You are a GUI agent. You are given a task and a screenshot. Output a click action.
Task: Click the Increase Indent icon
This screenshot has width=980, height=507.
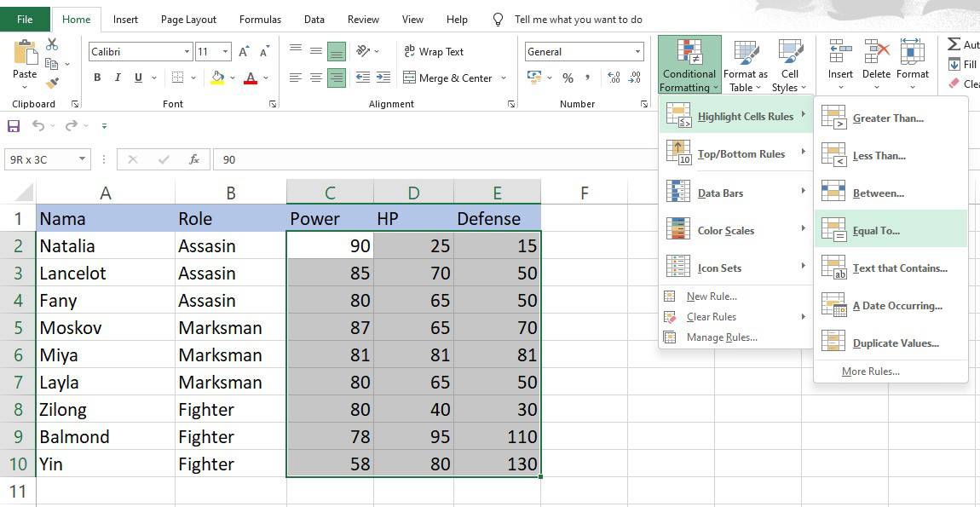point(383,78)
